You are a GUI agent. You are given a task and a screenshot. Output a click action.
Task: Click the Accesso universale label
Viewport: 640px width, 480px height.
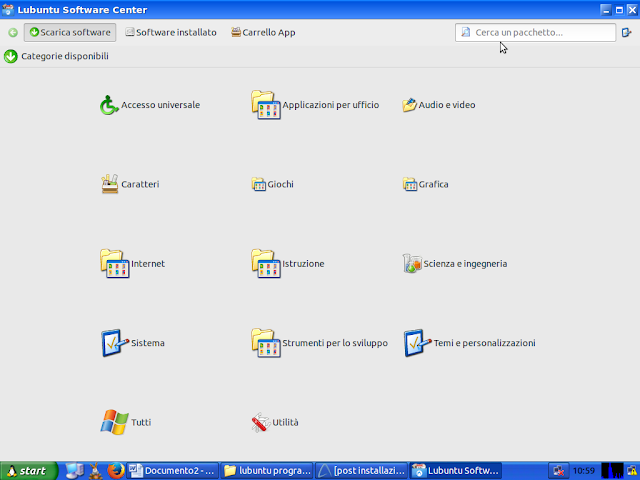pos(160,105)
